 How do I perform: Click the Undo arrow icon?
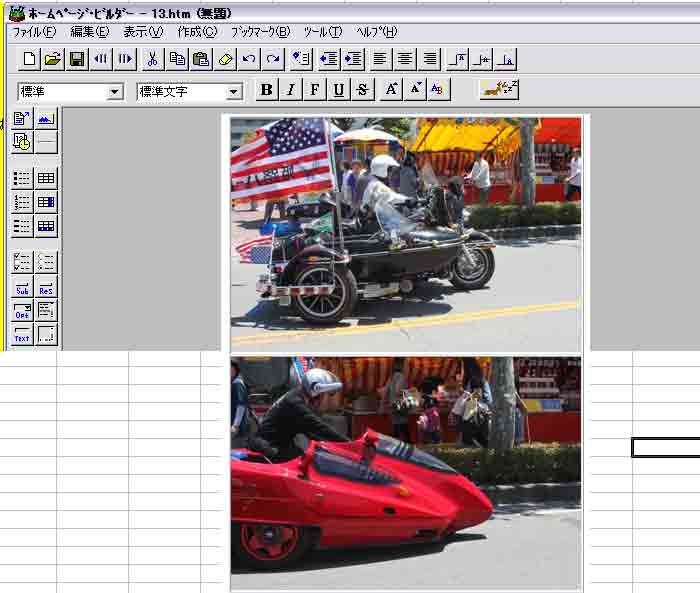point(249,59)
